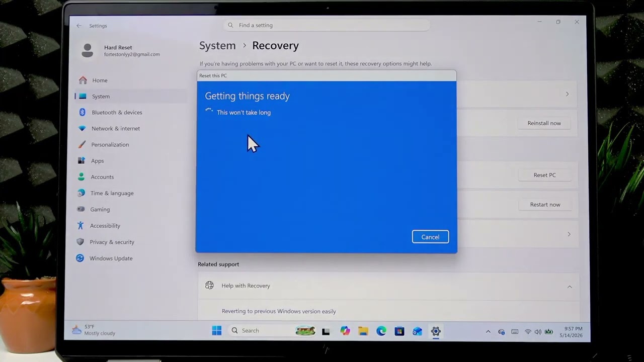Viewport: 644px width, 362px height.
Task: Launch Copilot from the taskbar
Action: pyautogui.click(x=345, y=331)
